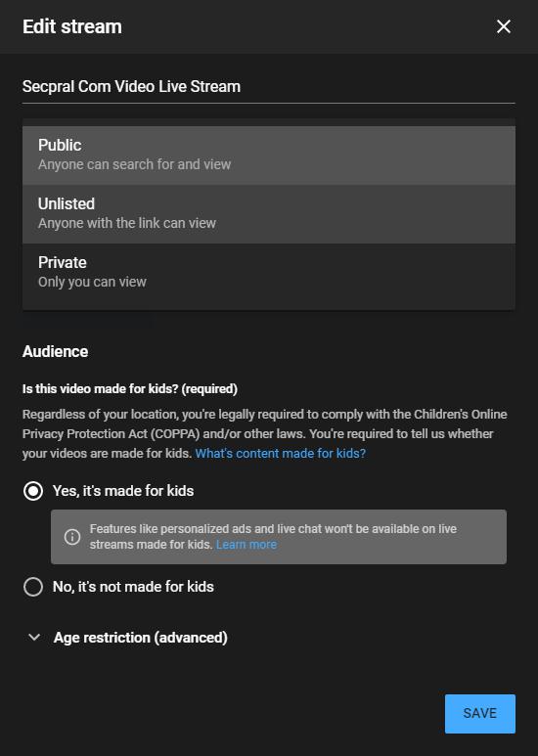The width and height of the screenshot is (538, 756).
Task: Choose the Unlisted visibility option
Action: click(x=269, y=214)
